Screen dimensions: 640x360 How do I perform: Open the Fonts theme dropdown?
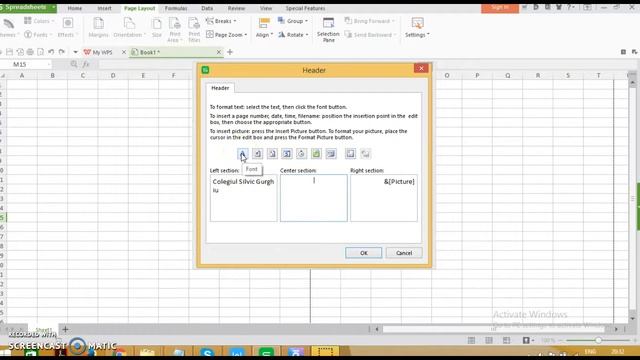tap(38, 35)
